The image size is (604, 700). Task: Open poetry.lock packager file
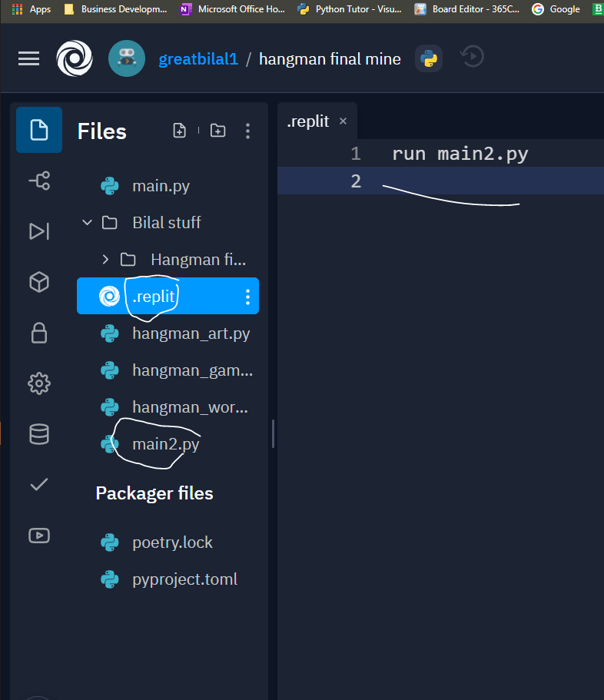click(172, 542)
